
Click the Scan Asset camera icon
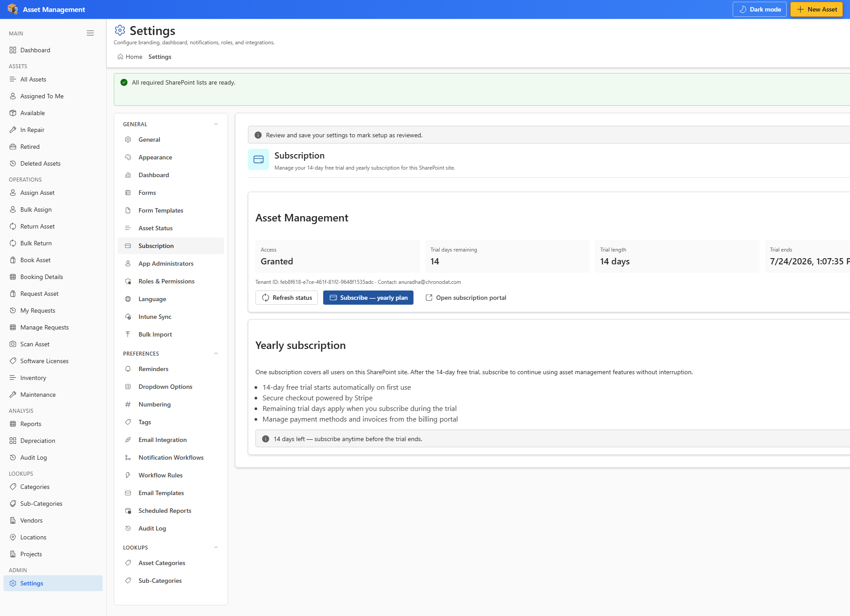coord(13,344)
